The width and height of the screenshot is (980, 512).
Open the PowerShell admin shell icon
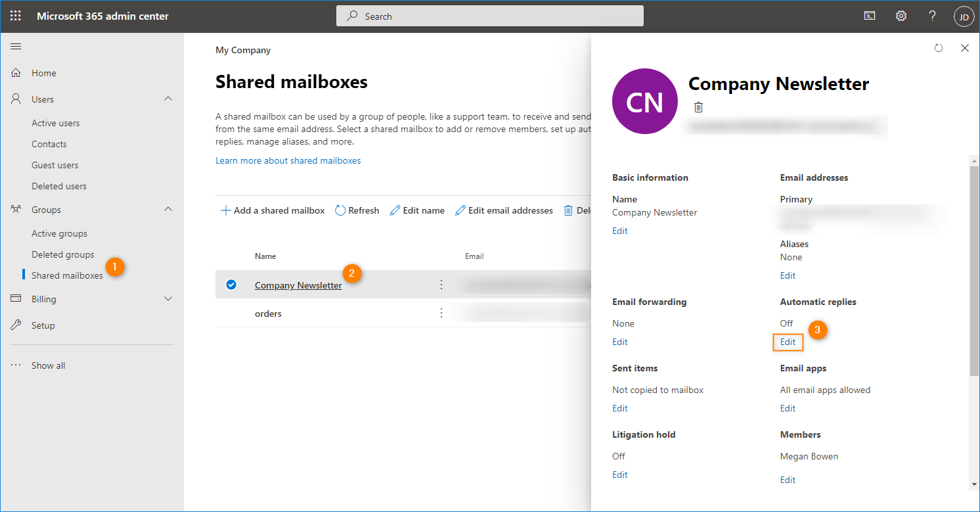click(x=870, y=15)
